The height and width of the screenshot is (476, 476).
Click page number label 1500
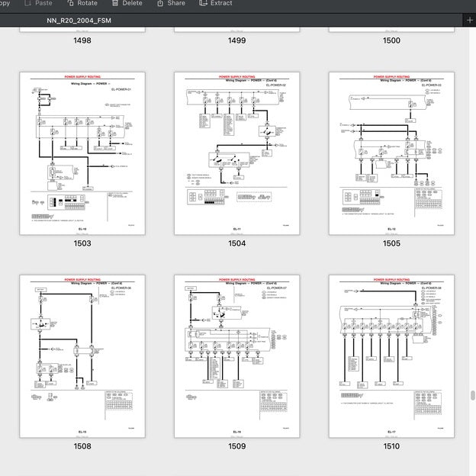391,41
